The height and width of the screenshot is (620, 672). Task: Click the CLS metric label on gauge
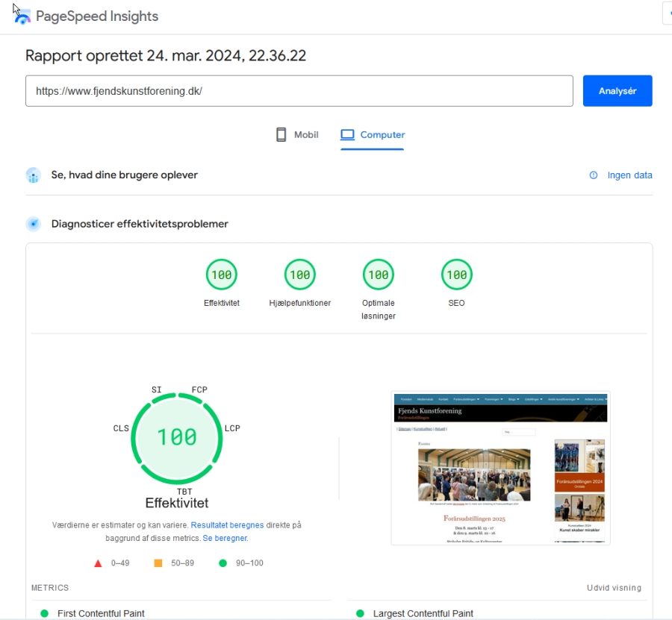click(121, 428)
